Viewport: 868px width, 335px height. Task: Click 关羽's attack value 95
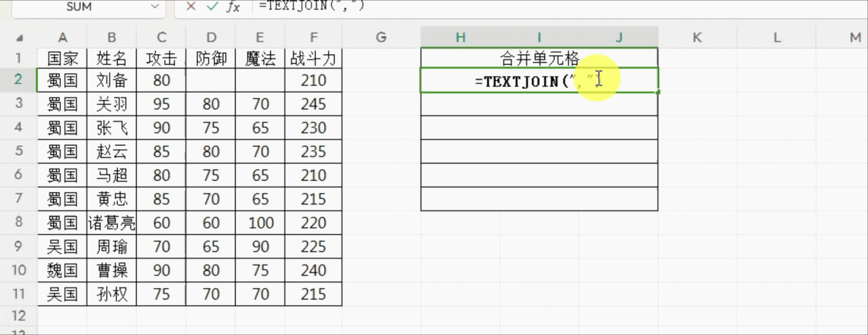coord(161,104)
